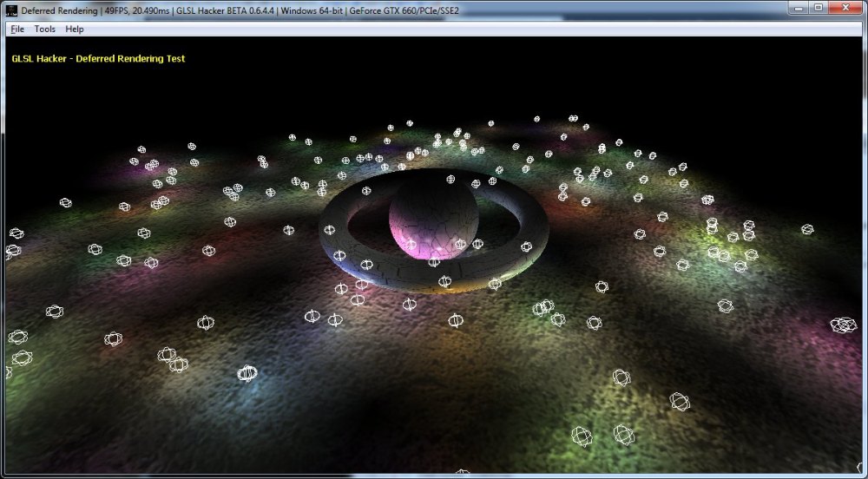Minimize the Deferred Rendering window
The height and width of the screenshot is (479, 868).
[x=799, y=8]
